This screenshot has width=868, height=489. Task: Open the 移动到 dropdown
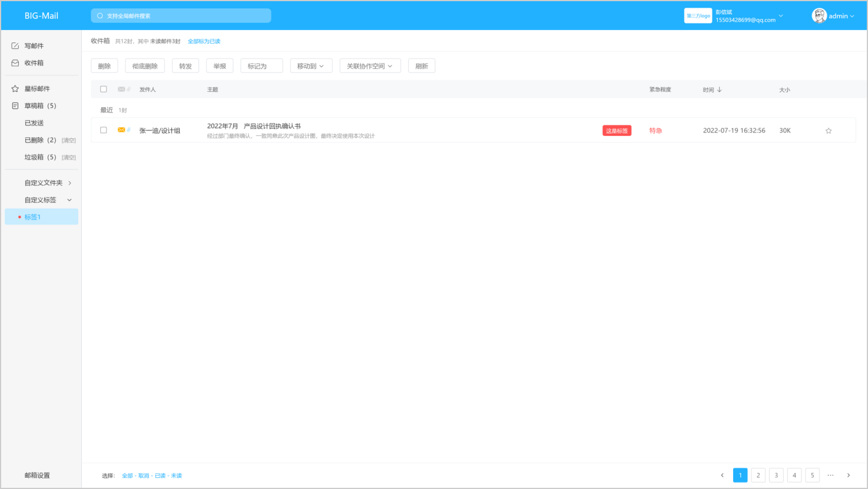311,66
